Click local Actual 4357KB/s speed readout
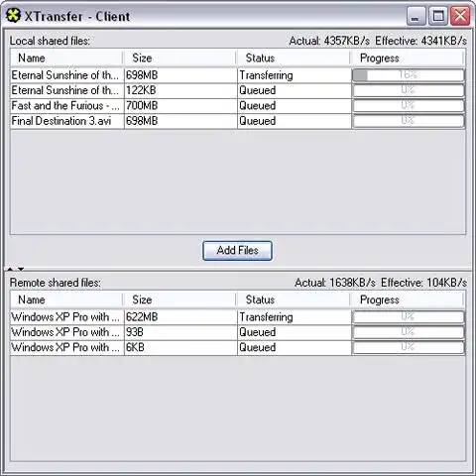This screenshot has width=476, height=476. click(x=329, y=41)
